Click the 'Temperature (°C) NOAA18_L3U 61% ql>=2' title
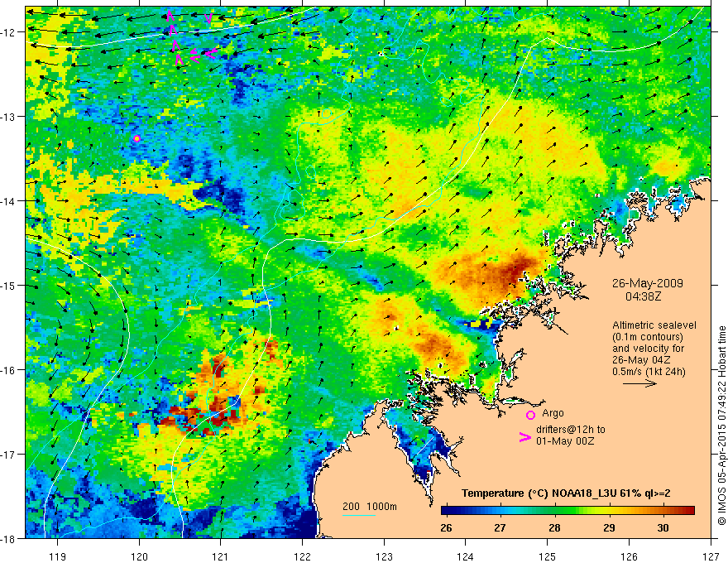Screen dimensions: 728x563 tap(566, 493)
